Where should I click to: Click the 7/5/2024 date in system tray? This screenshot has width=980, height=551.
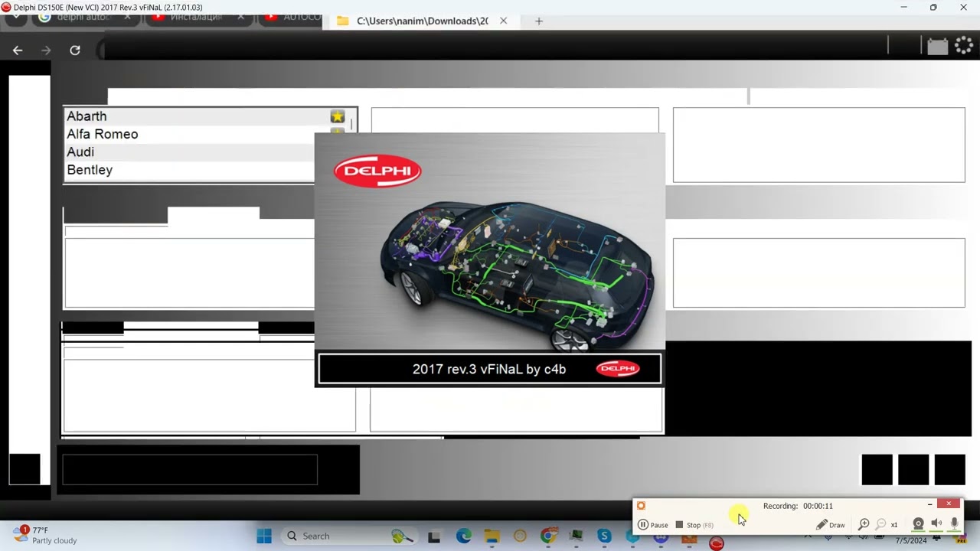pyautogui.click(x=911, y=541)
